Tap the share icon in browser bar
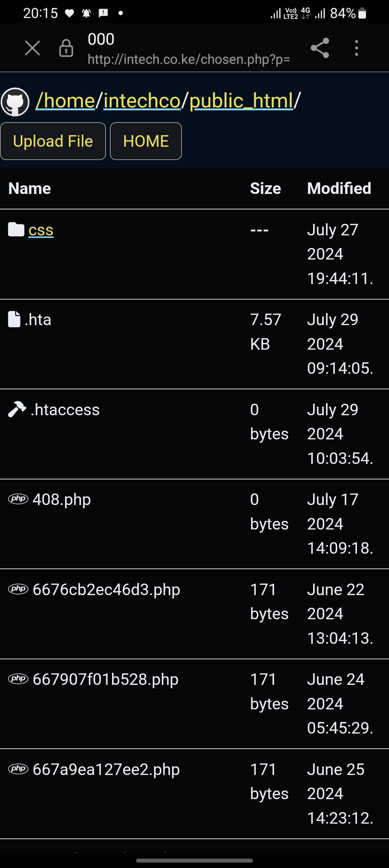 pyautogui.click(x=320, y=48)
